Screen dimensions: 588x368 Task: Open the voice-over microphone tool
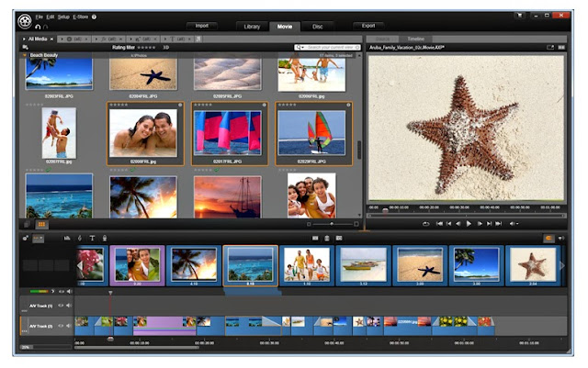[x=105, y=238]
